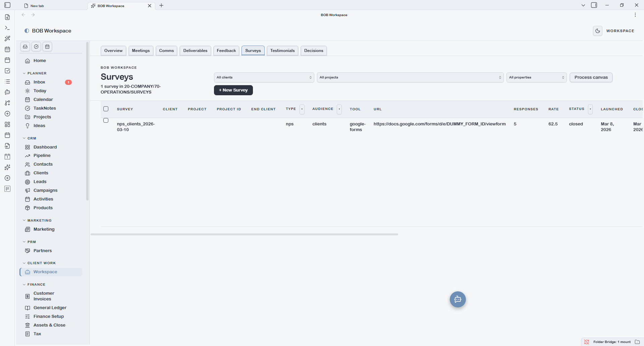Viewport: 644px width, 346px height.
Task: Close the BOB Workspace tab
Action: pos(150,6)
